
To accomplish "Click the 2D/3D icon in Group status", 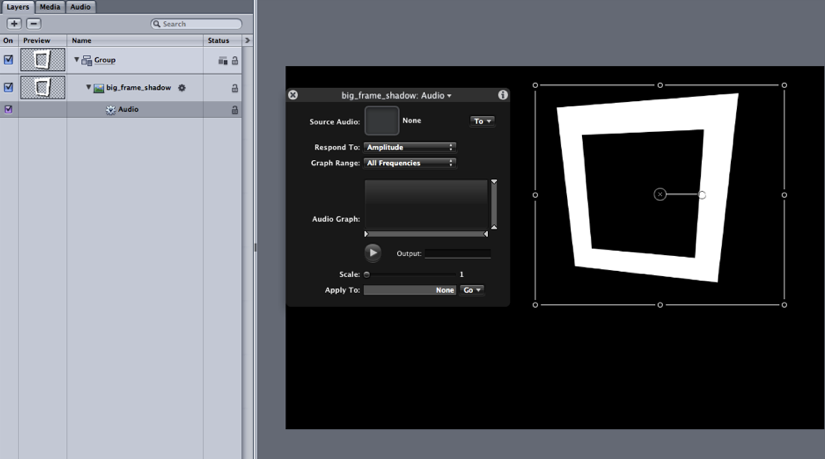I will click(222, 61).
